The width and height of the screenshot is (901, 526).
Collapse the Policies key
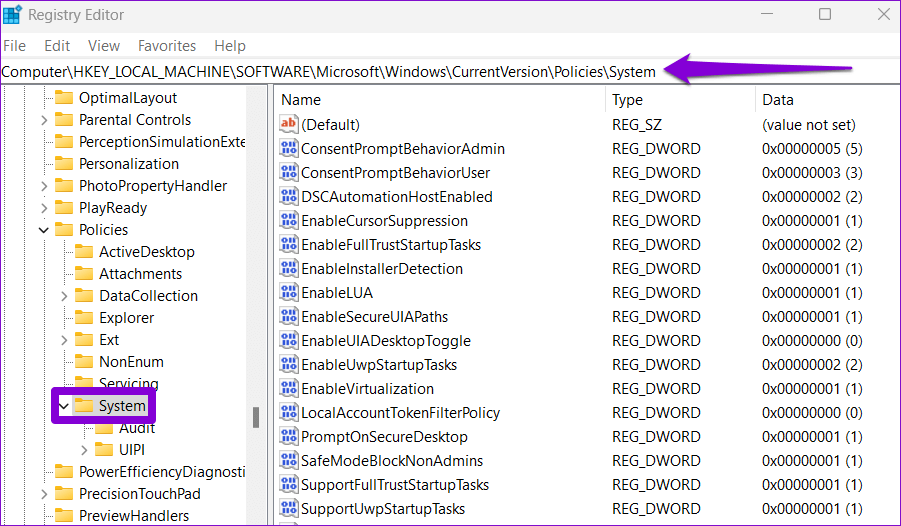pos(44,230)
